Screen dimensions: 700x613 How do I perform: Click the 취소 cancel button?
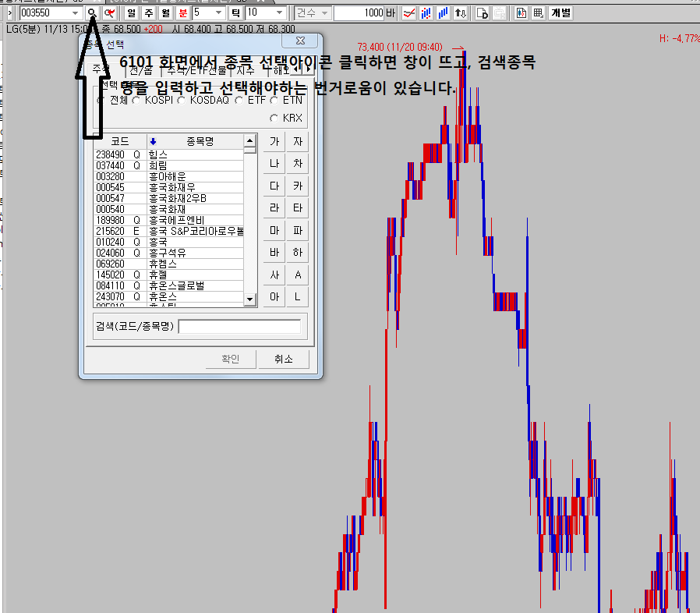tap(283, 359)
